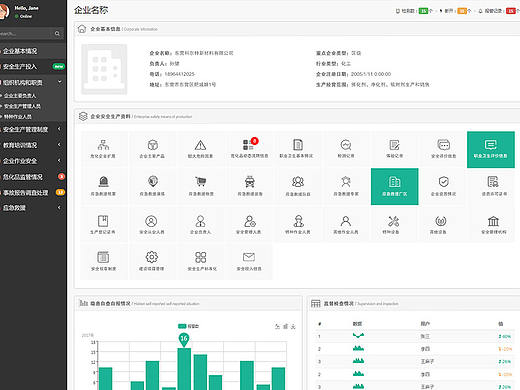Toggle the green chart legend series
520x390 pixels.
click(188, 326)
